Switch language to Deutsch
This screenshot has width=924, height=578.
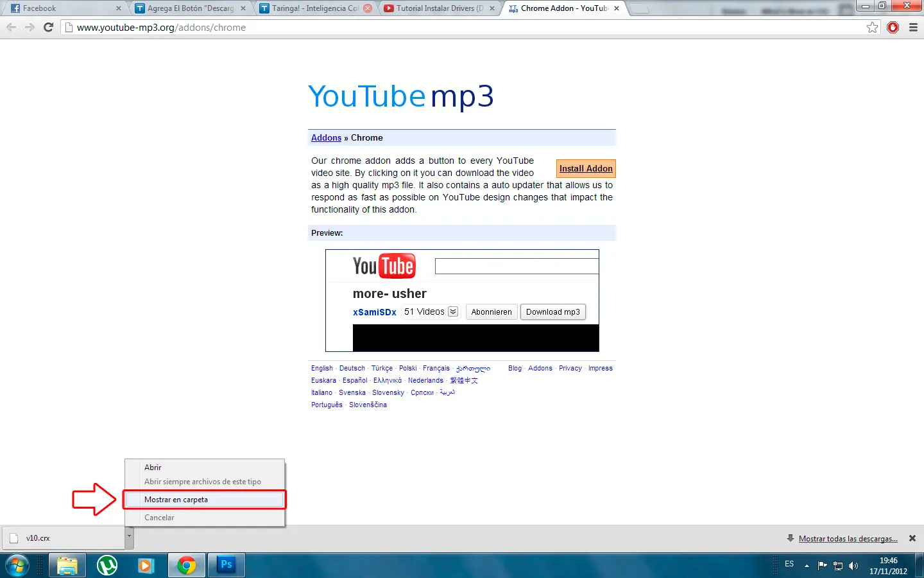(x=352, y=369)
